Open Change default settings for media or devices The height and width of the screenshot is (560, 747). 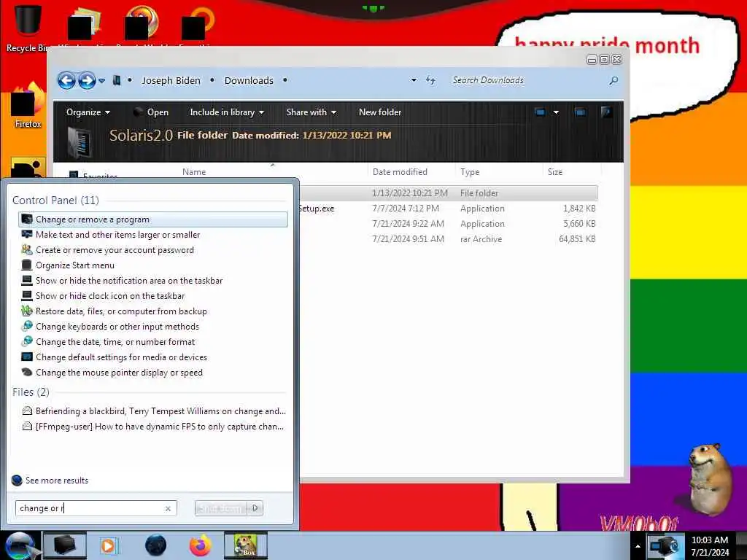(x=153, y=357)
